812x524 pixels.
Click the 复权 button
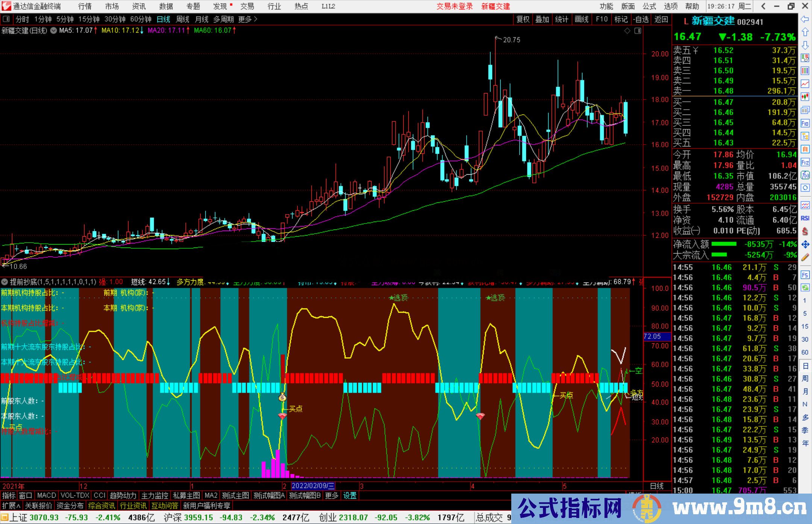523,19
